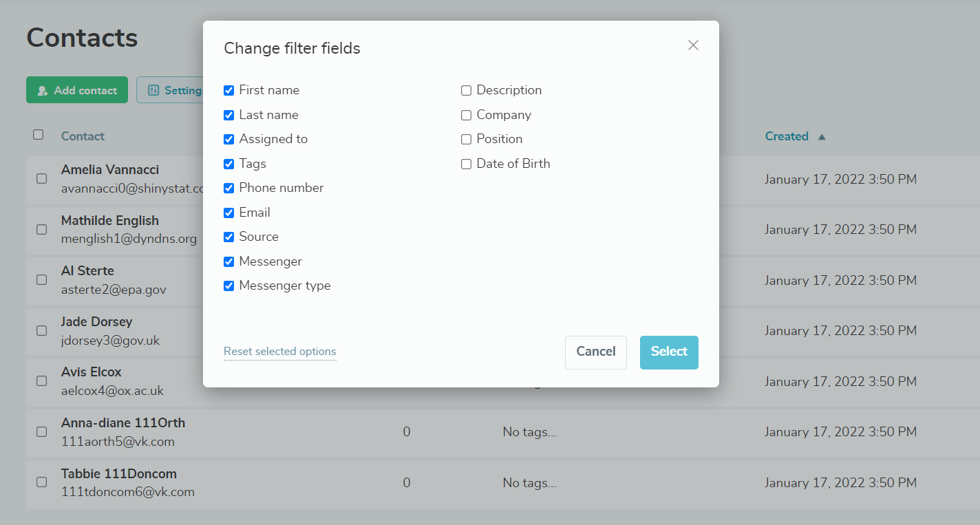
Task: Uncheck the First name filter field
Action: 229,90
